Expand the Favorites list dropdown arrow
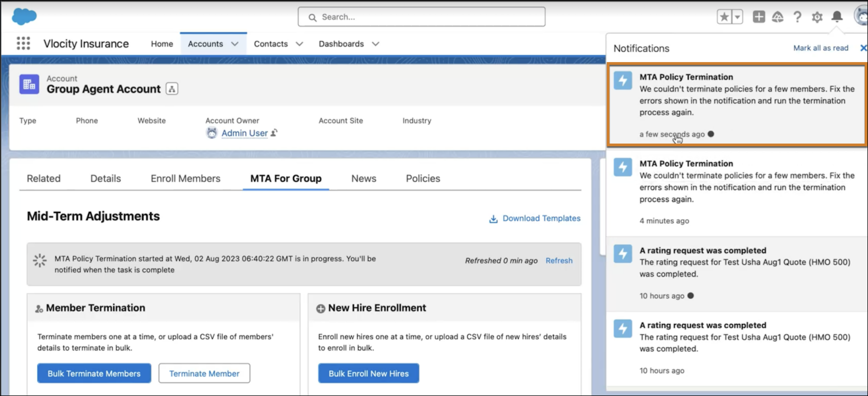 [738, 17]
